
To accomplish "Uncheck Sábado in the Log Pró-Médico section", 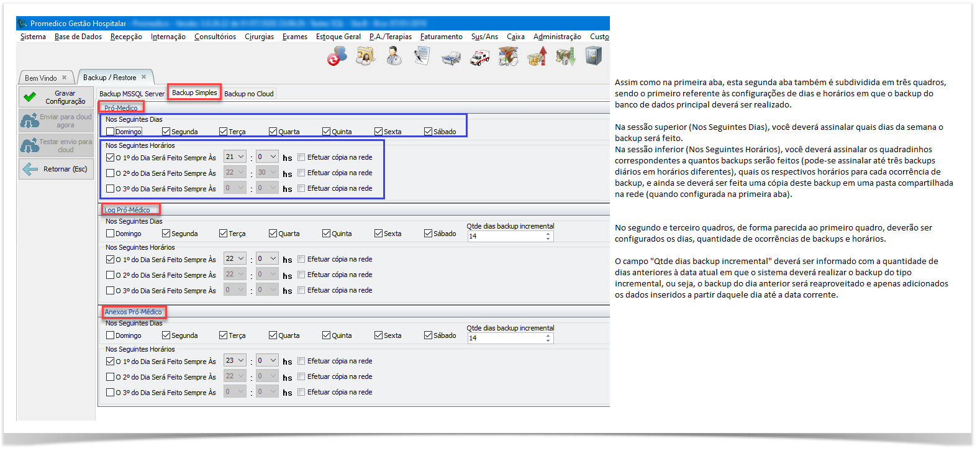I will pos(428,234).
